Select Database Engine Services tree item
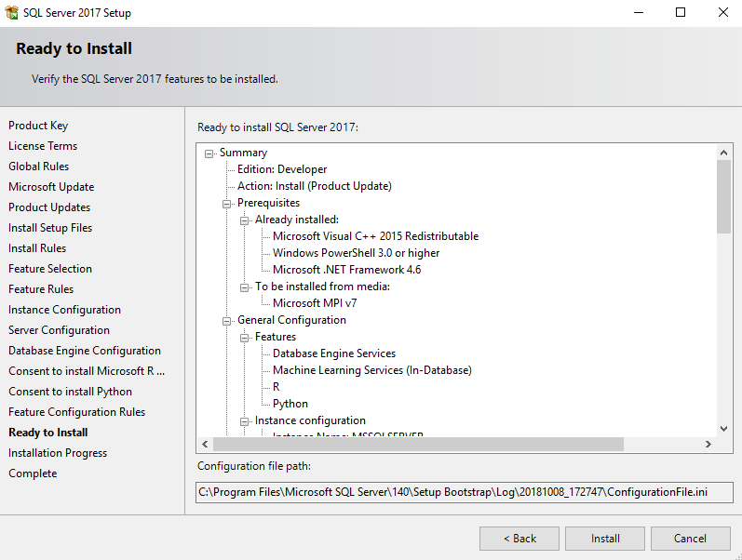This screenshot has width=742, height=560. [x=333, y=353]
